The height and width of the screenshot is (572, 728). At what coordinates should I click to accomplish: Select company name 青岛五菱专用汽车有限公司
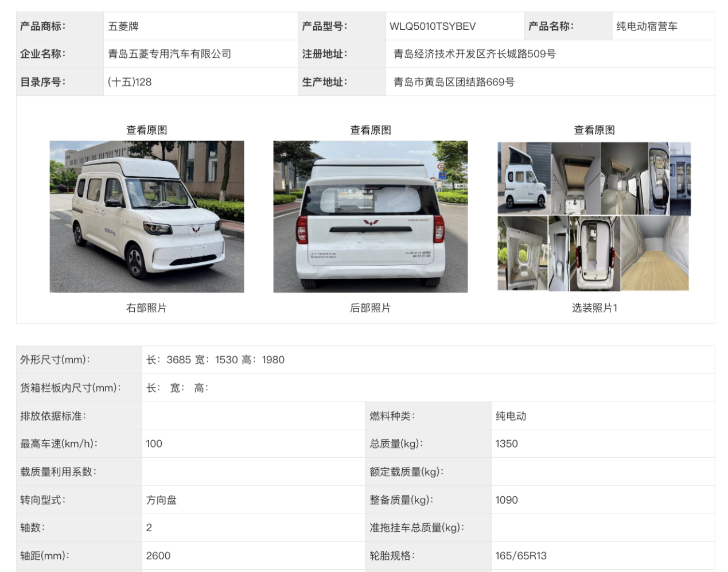[x=170, y=54]
